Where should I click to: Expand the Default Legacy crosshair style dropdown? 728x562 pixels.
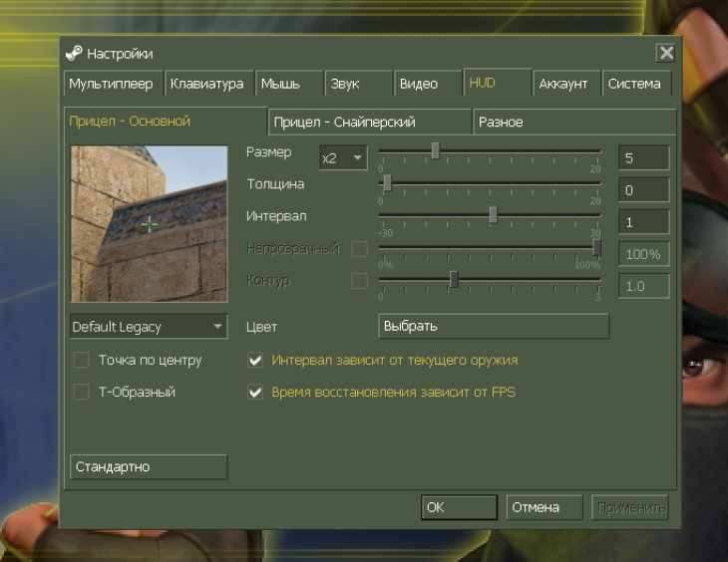(x=149, y=326)
